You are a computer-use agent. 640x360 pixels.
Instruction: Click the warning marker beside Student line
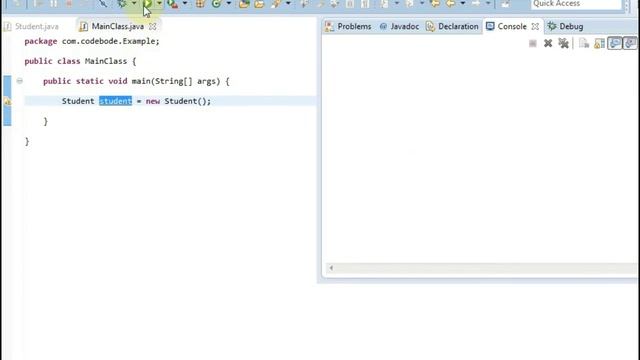(x=7, y=101)
